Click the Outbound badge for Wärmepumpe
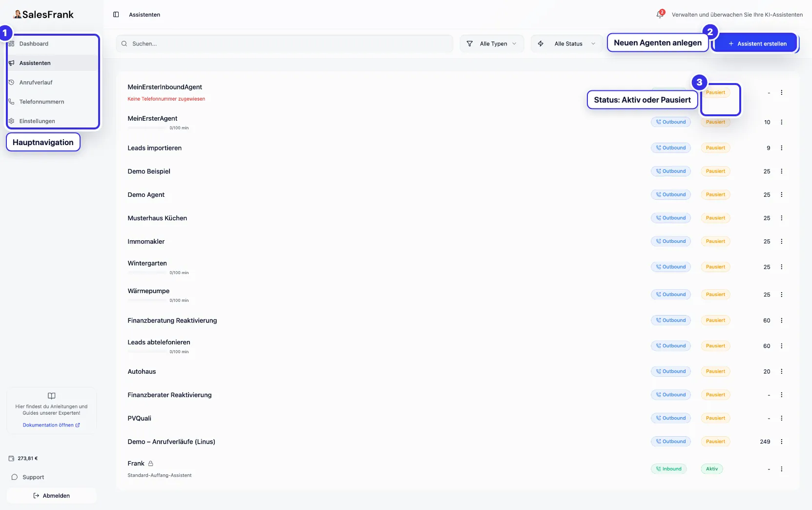Image resolution: width=812 pixels, height=510 pixels. [671, 295]
